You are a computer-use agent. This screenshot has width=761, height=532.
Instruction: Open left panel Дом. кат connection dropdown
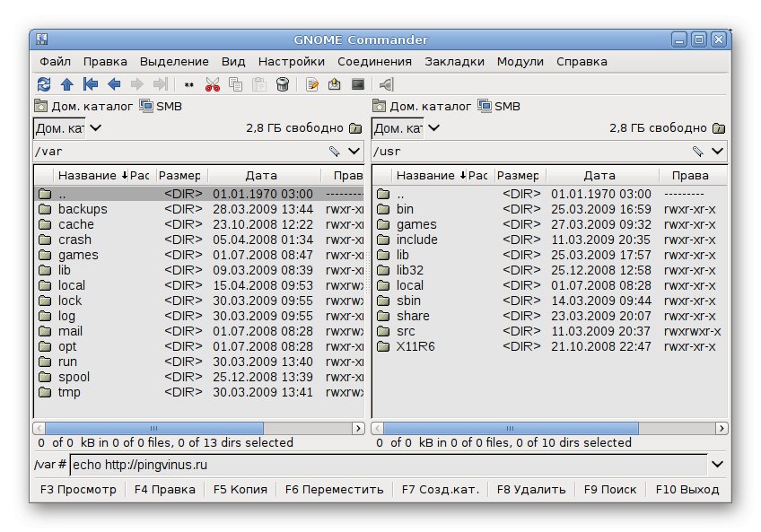click(x=96, y=128)
